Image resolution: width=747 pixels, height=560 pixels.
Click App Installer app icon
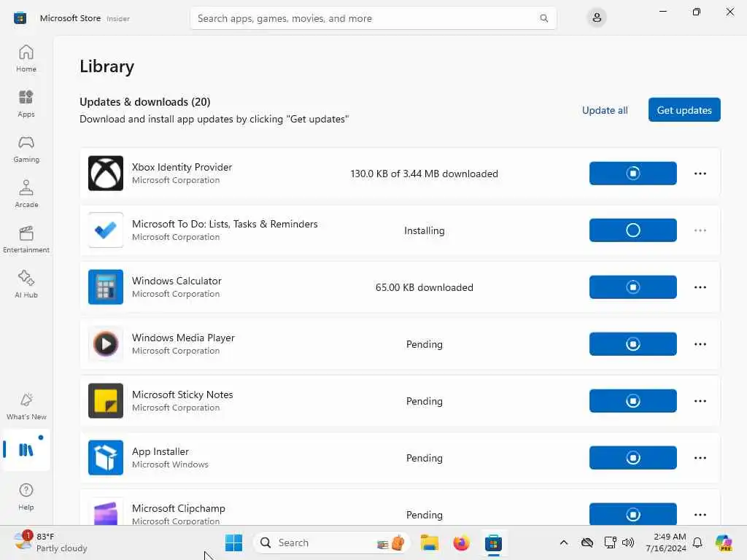tap(106, 458)
